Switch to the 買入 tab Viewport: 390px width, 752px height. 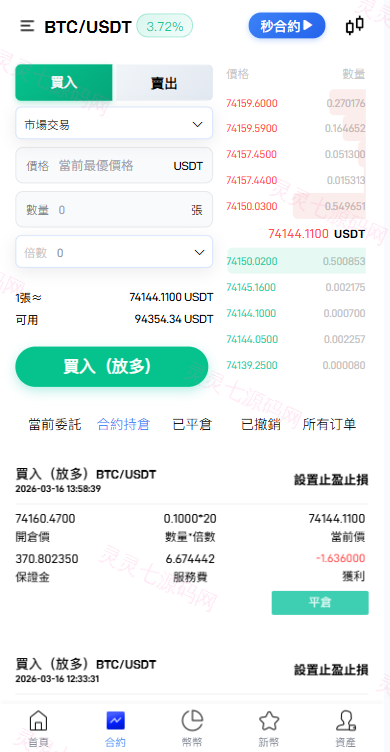click(64, 82)
